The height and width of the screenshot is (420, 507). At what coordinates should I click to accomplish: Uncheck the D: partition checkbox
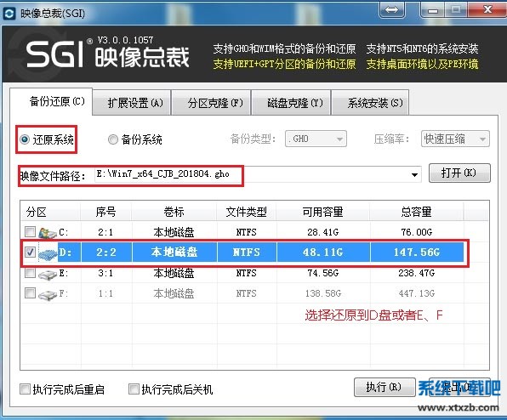point(30,252)
